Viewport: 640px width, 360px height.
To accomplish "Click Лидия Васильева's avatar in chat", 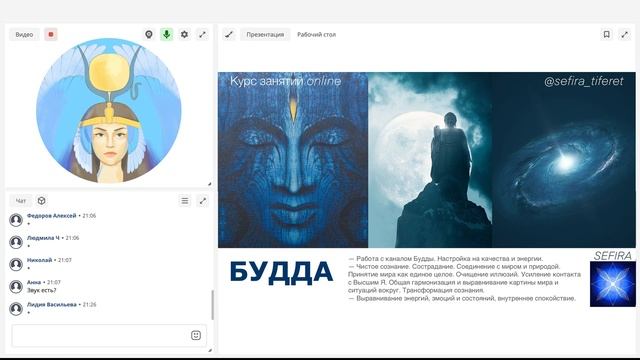I will 16,309.
